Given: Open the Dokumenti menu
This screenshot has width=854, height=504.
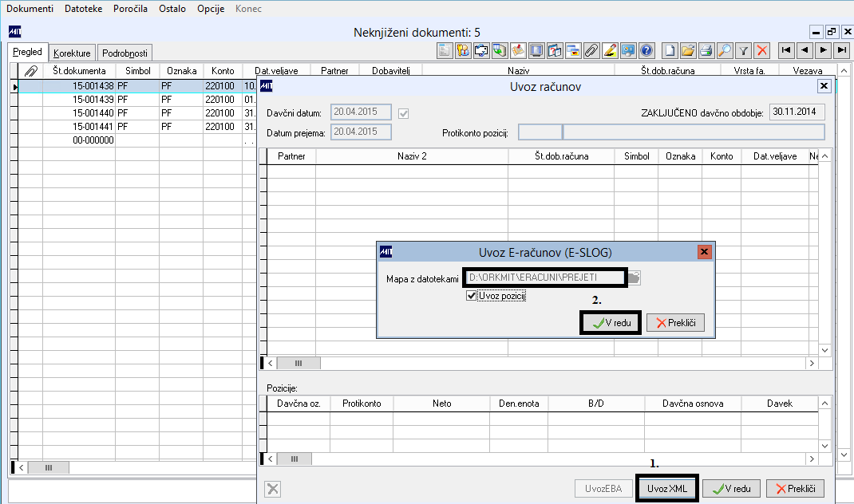Looking at the screenshot, I should [x=30, y=9].
